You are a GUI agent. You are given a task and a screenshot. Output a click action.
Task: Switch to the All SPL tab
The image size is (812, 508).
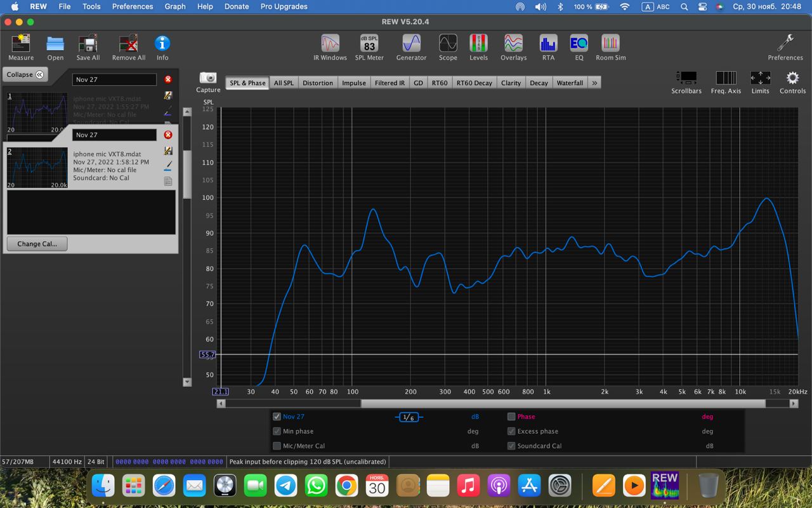click(284, 83)
